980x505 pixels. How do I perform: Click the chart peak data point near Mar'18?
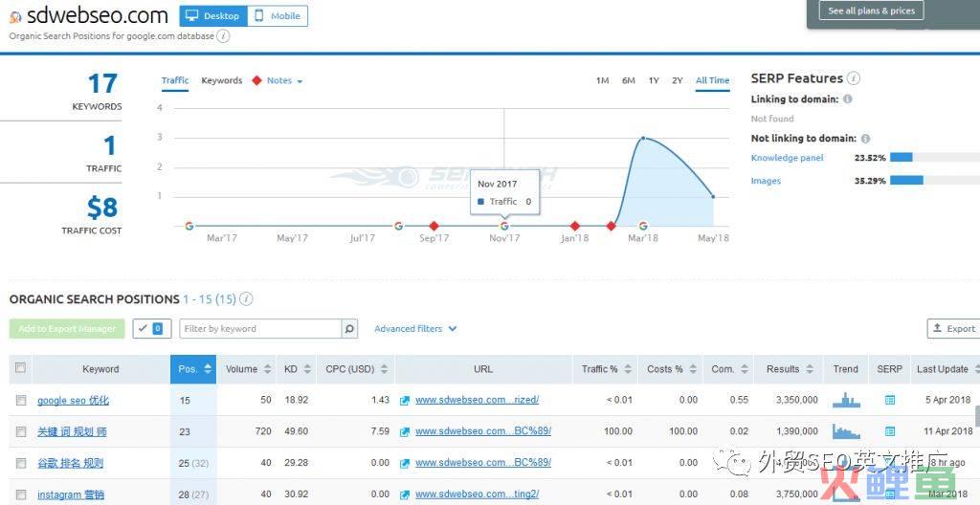642,138
